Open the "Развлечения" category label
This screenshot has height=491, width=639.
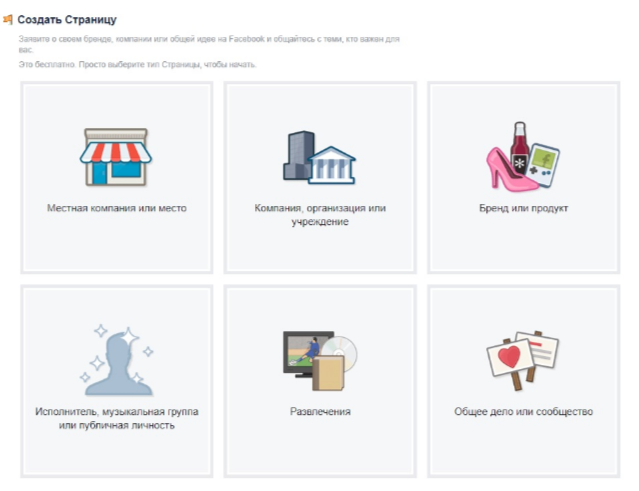pos(320,412)
